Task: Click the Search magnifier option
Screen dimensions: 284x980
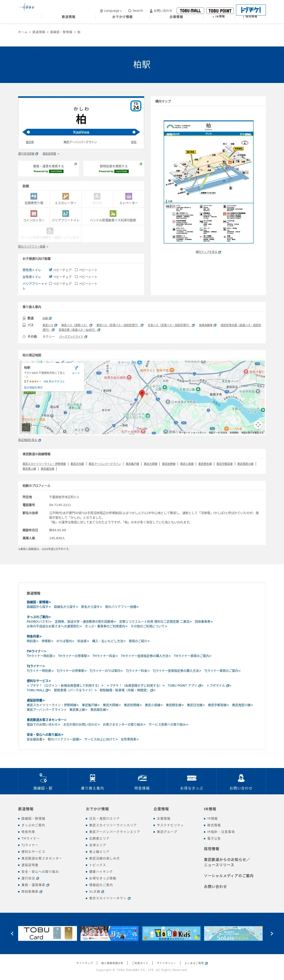Action: (136, 11)
